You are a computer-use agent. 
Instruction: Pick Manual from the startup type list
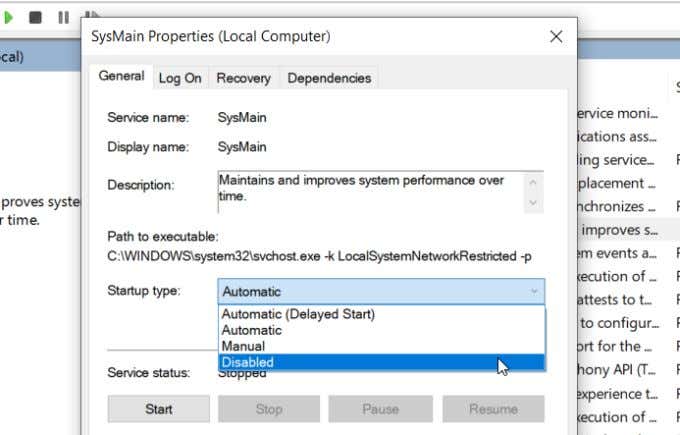pos(243,346)
